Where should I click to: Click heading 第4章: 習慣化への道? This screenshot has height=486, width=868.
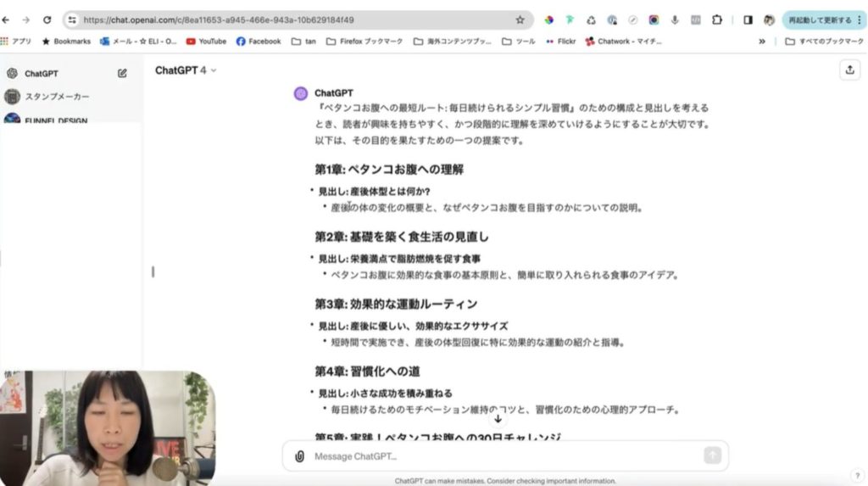click(368, 371)
